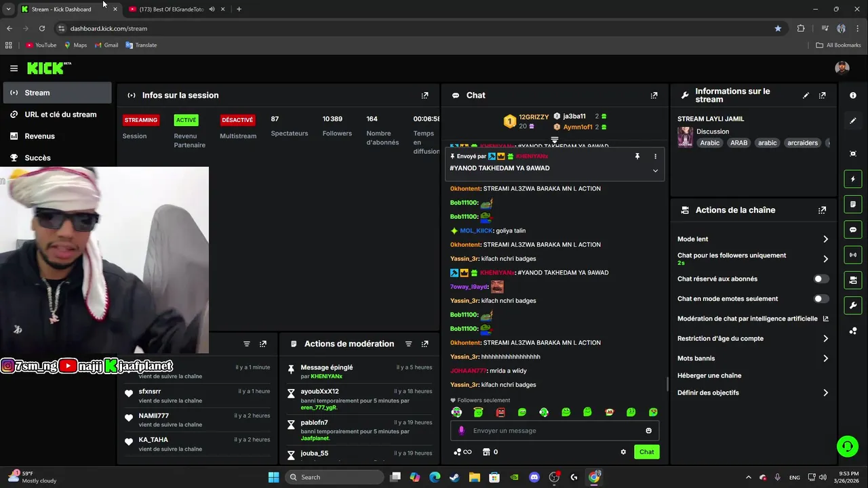
Task: Click the green Chat send button
Action: 646,452
